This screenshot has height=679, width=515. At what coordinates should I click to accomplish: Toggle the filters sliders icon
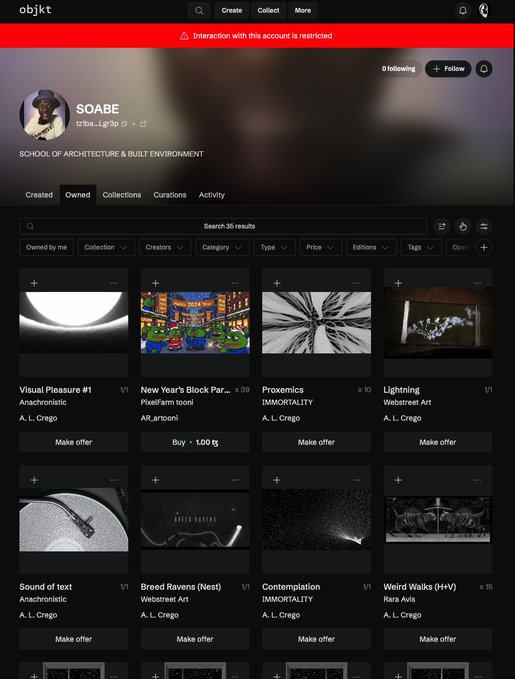[484, 226]
